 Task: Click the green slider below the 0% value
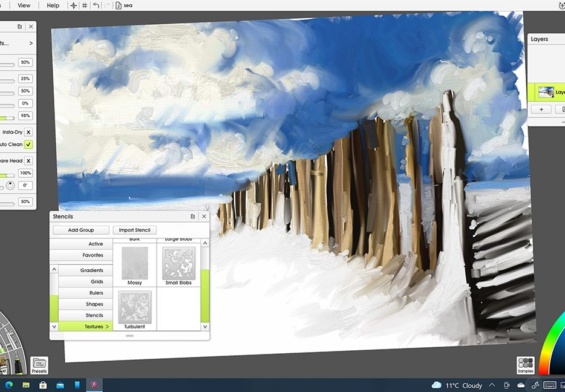click(x=6, y=118)
